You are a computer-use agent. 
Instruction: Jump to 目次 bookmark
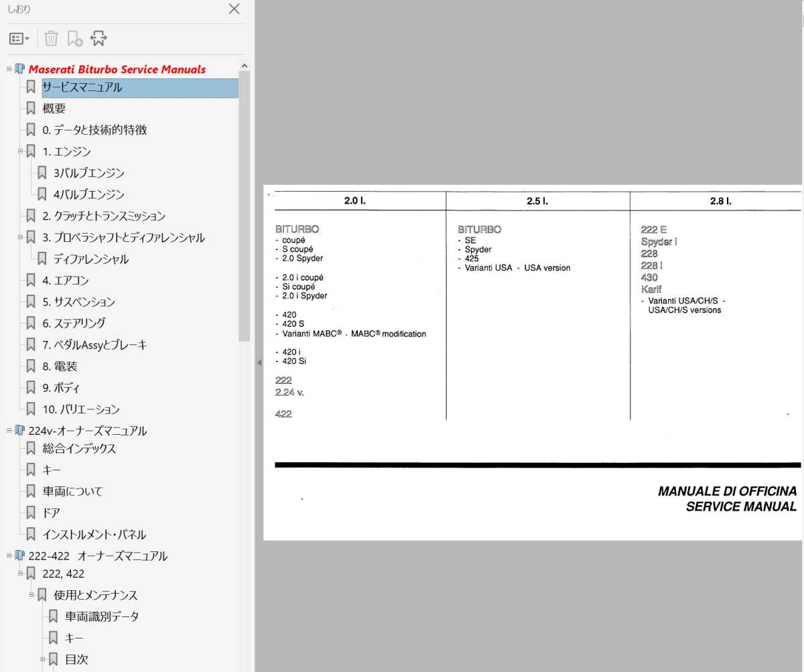pyautogui.click(x=76, y=659)
